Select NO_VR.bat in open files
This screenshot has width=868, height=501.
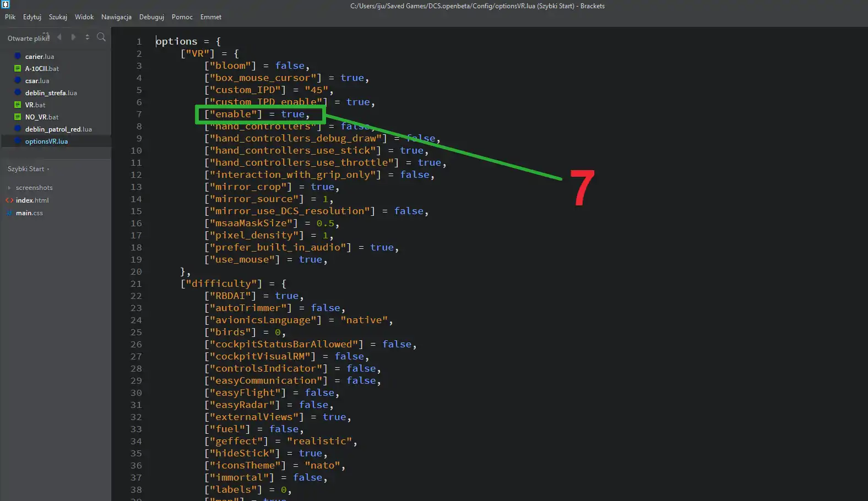(42, 117)
